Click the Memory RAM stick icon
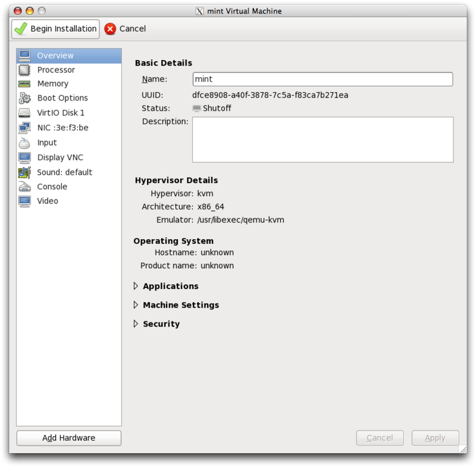Image resolution: width=476 pixels, height=467 pixels. click(24, 84)
